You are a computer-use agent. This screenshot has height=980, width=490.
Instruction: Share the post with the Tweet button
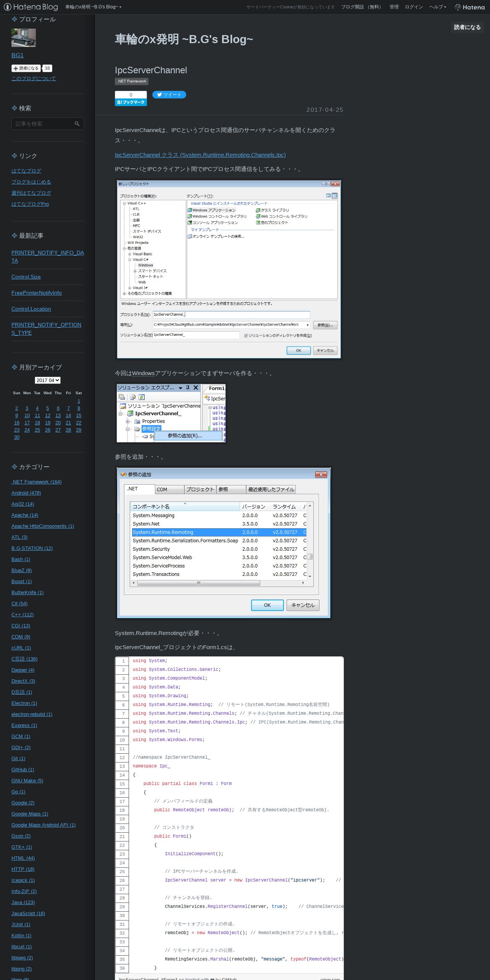click(169, 95)
